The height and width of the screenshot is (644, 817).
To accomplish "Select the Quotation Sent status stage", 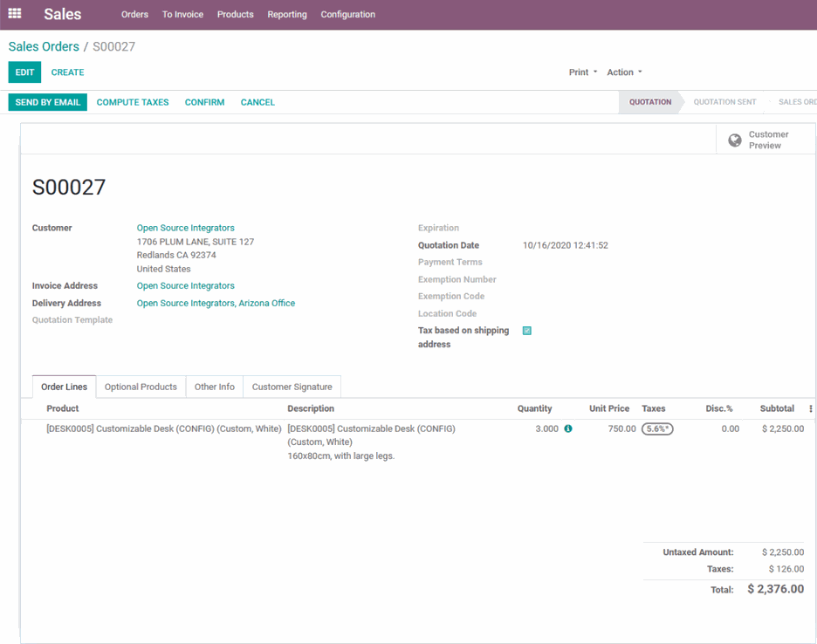I will click(724, 102).
